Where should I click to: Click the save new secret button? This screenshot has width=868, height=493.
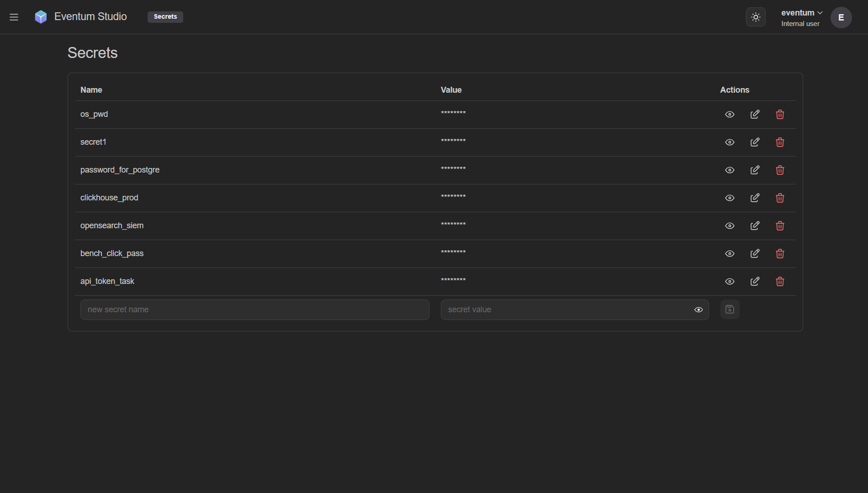point(730,309)
